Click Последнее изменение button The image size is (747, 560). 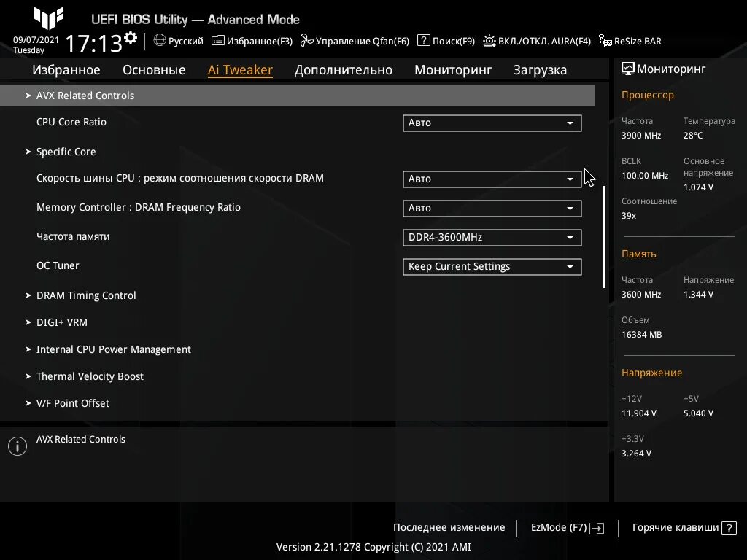coord(449,528)
